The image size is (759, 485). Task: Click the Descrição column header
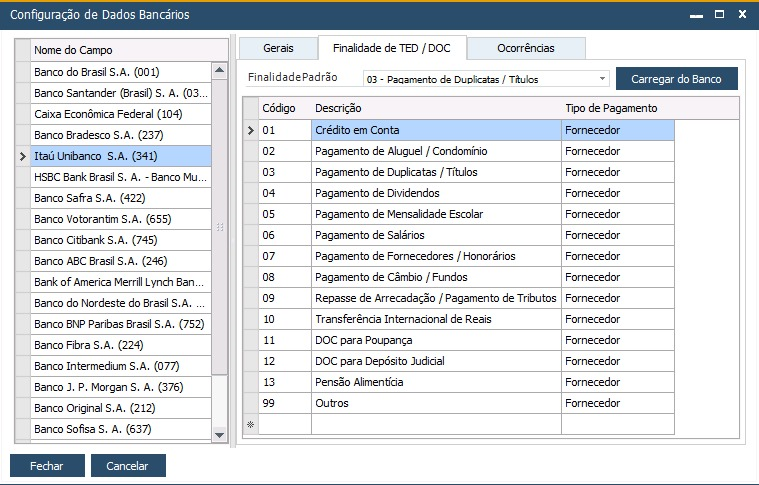436,108
